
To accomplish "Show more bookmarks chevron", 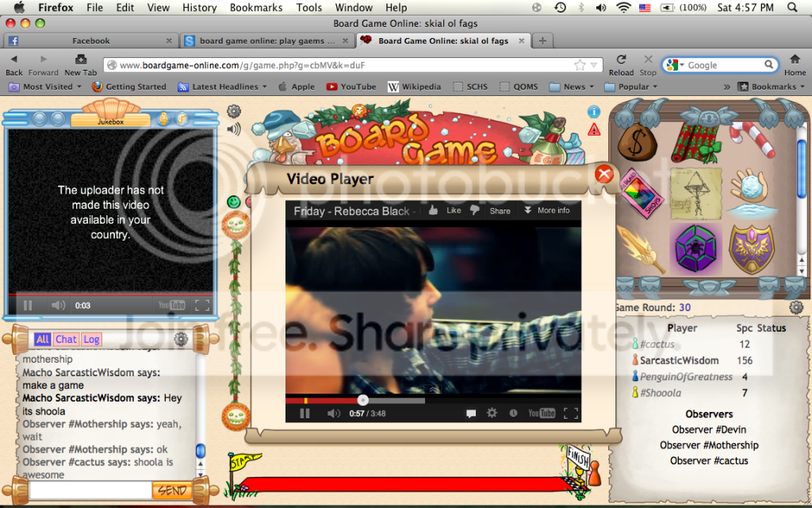I will [726, 87].
